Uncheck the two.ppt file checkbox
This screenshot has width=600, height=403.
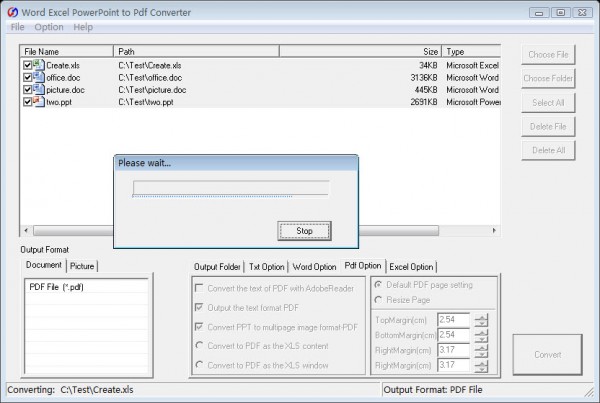(x=28, y=102)
